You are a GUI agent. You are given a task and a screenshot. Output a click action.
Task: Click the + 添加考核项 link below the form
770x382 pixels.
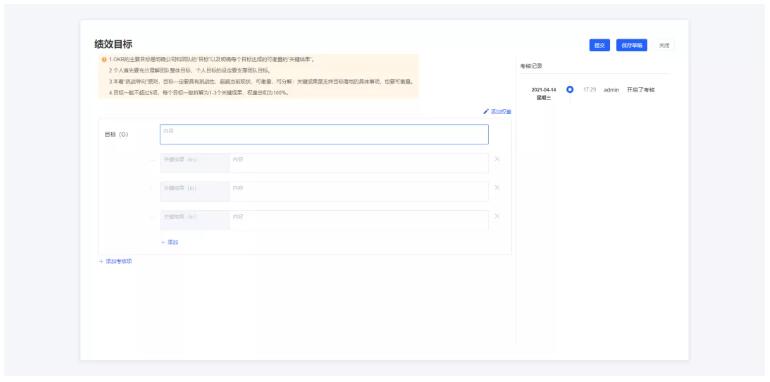point(115,261)
